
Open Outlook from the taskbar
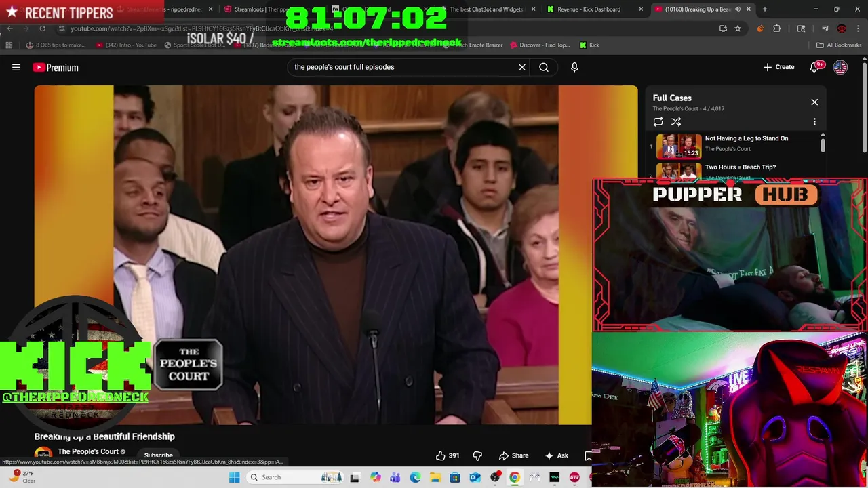475,477
